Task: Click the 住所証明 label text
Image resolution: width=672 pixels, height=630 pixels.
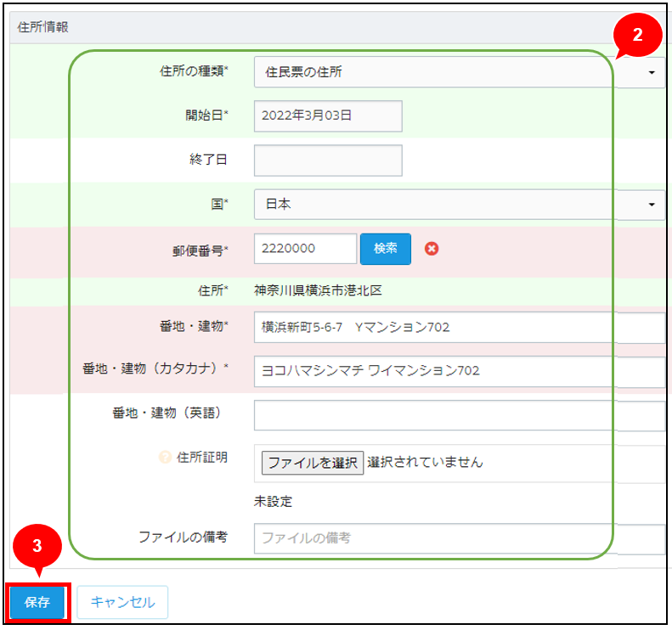Action: pos(202,458)
